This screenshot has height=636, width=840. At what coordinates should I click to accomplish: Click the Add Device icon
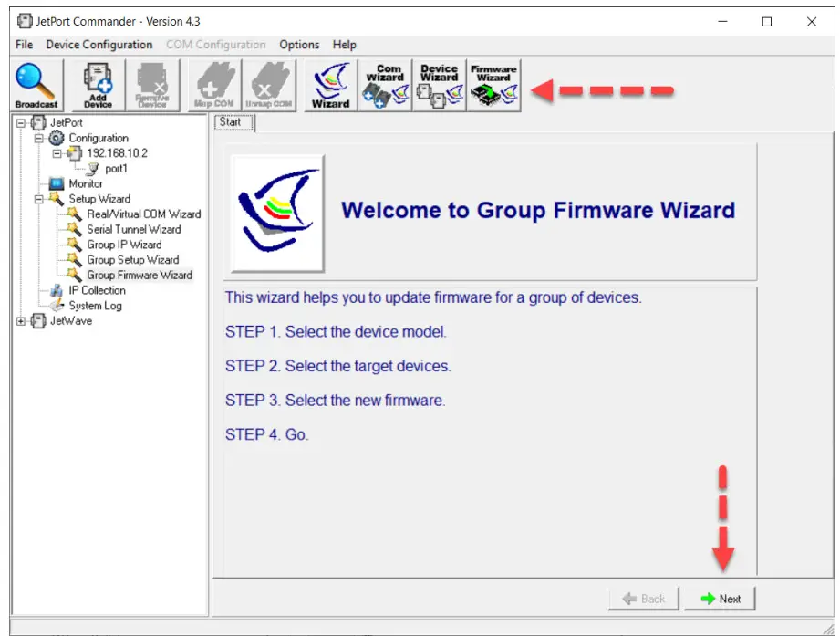coord(95,82)
